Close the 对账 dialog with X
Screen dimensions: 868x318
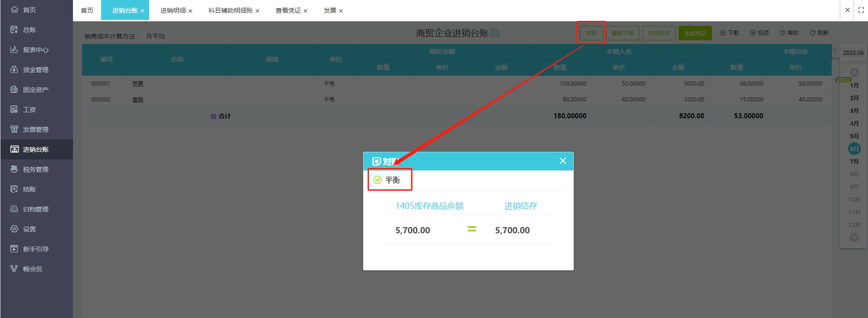(563, 161)
